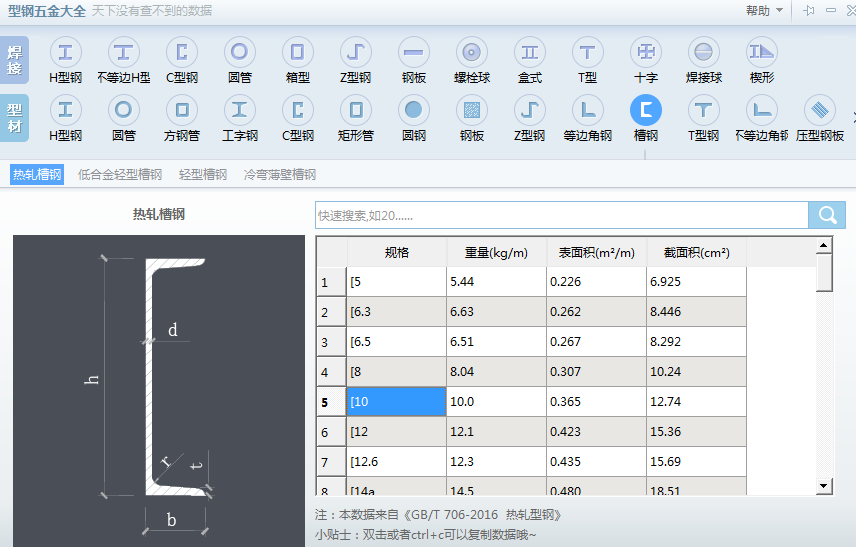Select 钢板 icon in 型材 row
This screenshot has height=547, width=856.
[472, 110]
